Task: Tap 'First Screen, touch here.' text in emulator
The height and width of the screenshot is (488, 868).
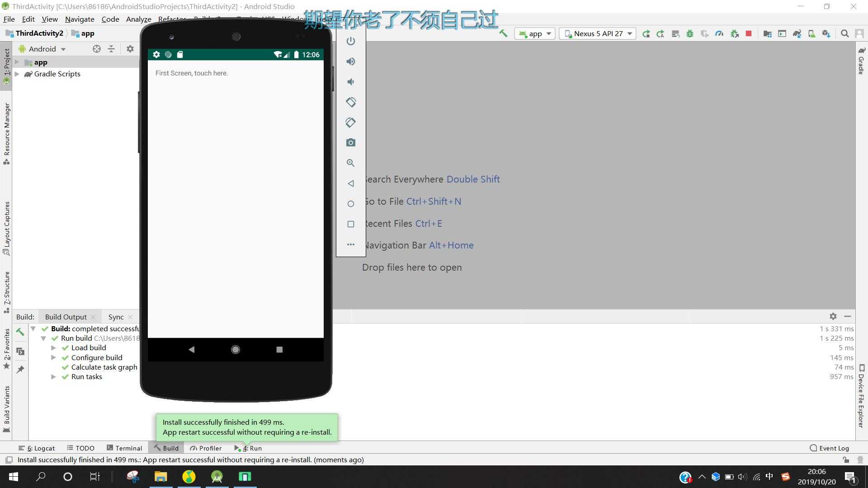Action: click(x=192, y=73)
